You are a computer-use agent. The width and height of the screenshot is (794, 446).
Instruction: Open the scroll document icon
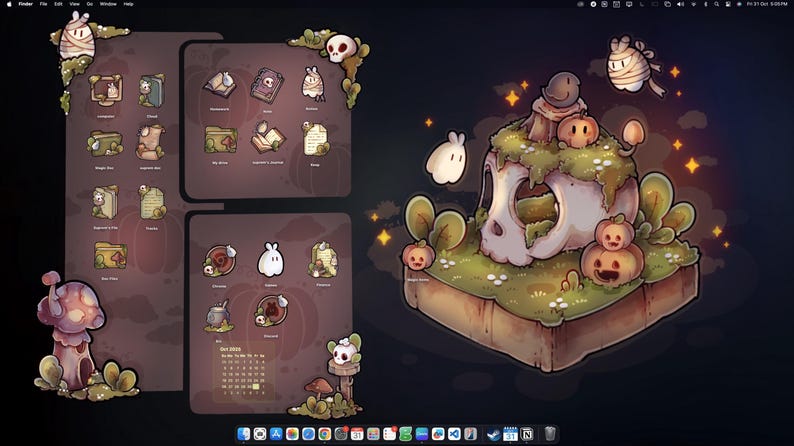tap(150, 143)
